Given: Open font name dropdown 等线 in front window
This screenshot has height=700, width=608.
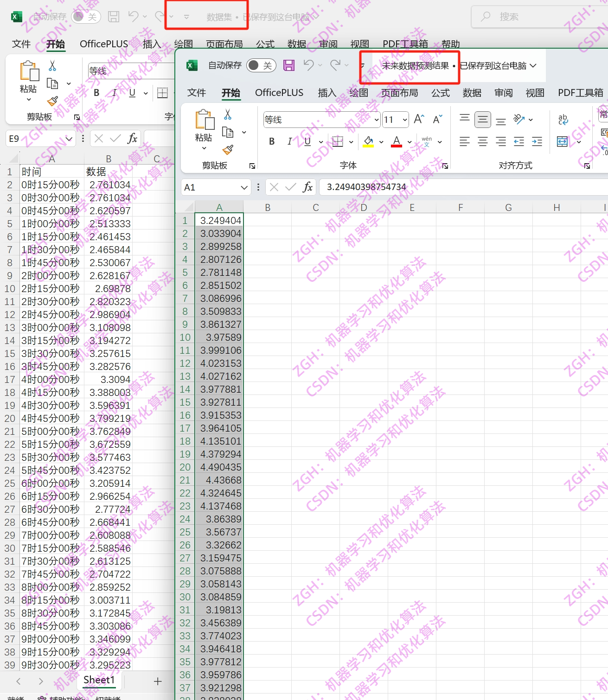Looking at the screenshot, I should (x=377, y=120).
